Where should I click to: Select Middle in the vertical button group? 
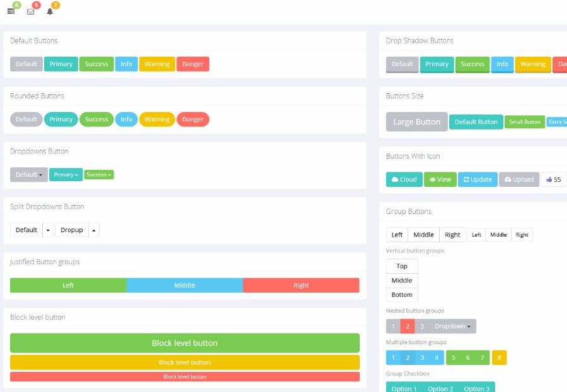click(x=402, y=281)
